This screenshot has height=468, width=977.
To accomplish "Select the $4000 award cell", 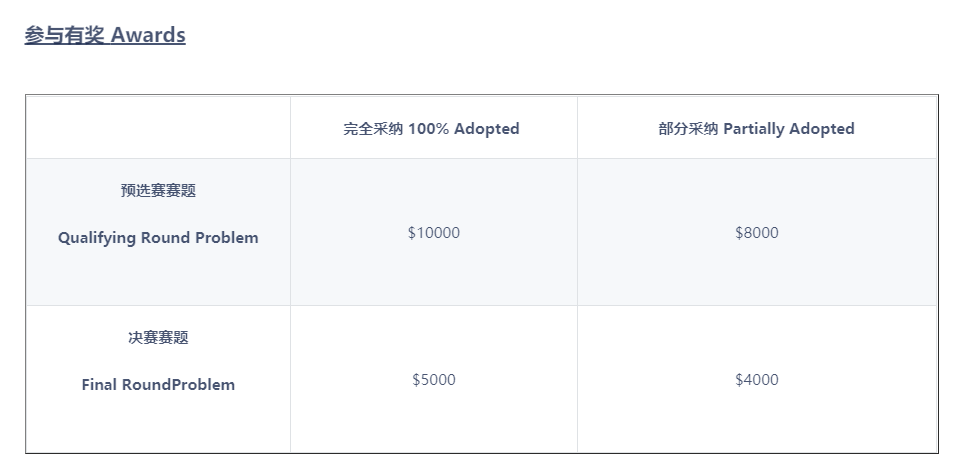I will coord(756,380).
